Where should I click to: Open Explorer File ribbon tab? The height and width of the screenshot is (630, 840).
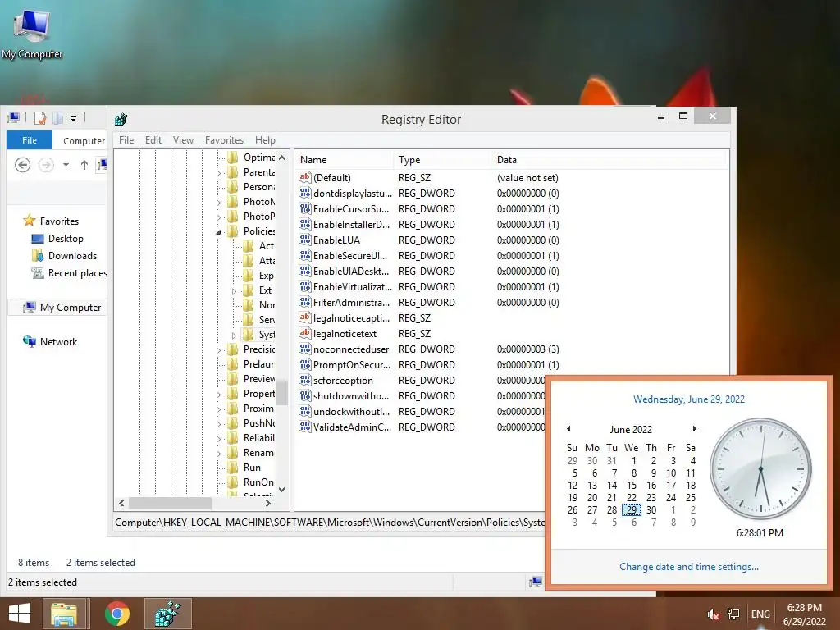[x=30, y=140]
